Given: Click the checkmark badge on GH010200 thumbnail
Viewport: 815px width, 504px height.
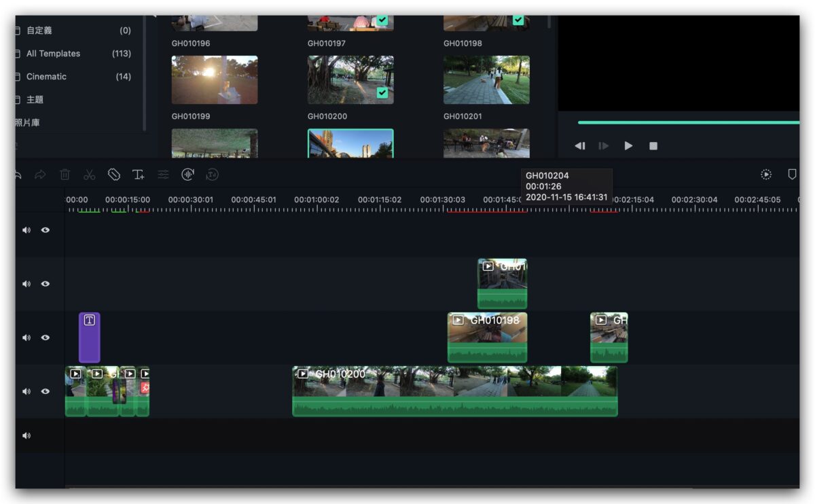Looking at the screenshot, I should [382, 92].
